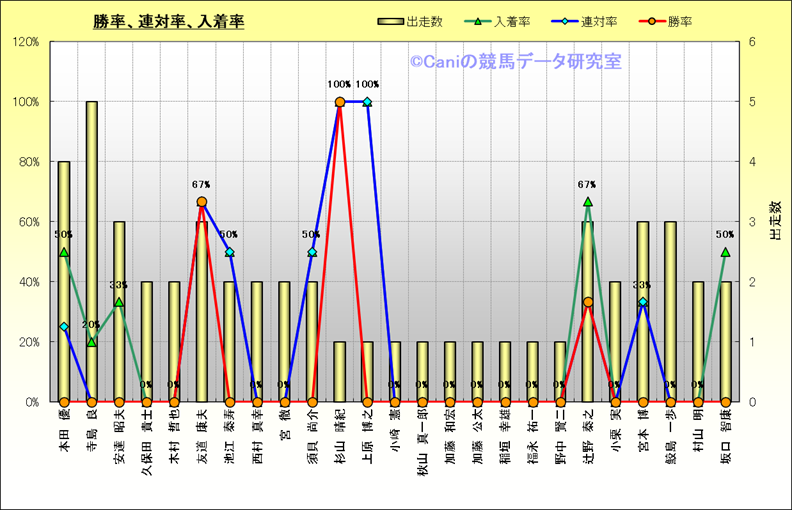Select the 100% orange marker above 杉山 晴紀
Viewport: 792px width, 510px height.
tap(340, 102)
